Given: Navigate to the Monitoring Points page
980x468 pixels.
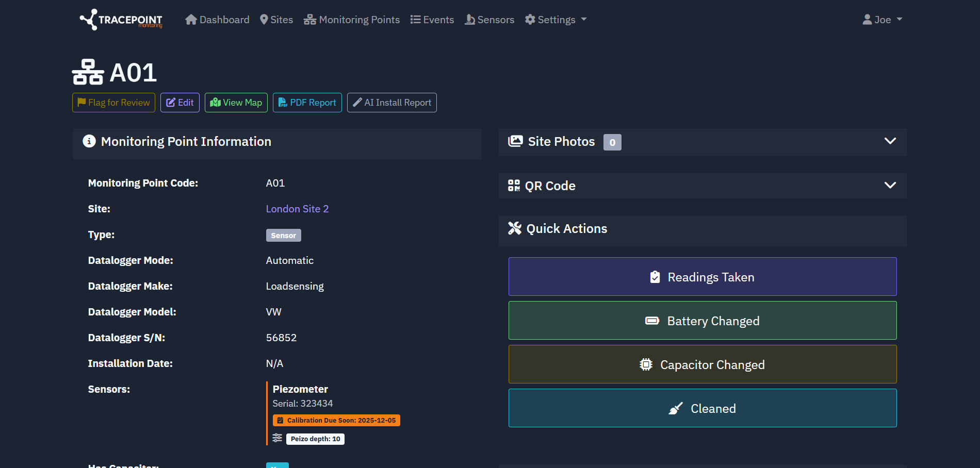Looking at the screenshot, I should tap(352, 20).
